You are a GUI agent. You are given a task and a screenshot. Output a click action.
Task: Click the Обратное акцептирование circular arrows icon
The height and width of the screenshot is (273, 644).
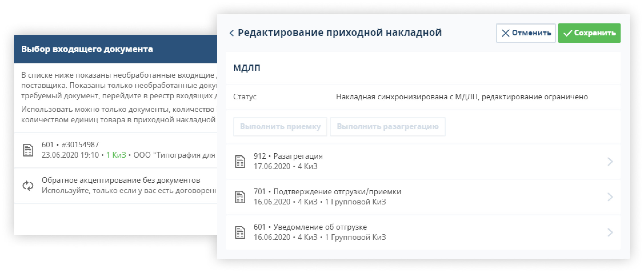(x=28, y=186)
